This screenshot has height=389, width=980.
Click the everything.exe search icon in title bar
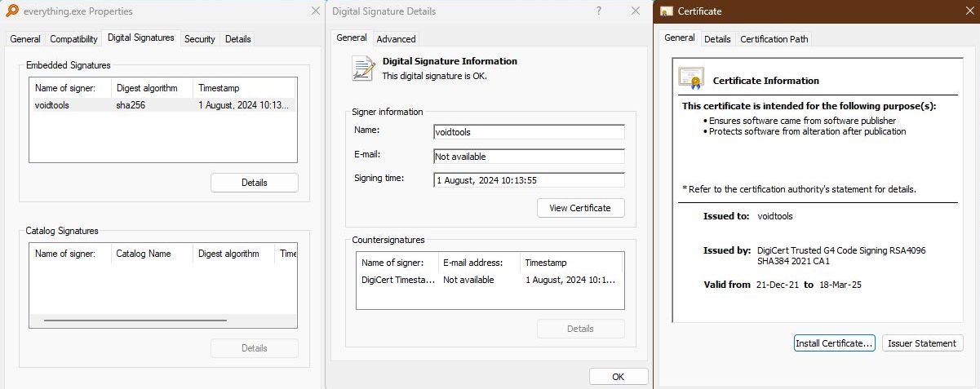tap(12, 11)
